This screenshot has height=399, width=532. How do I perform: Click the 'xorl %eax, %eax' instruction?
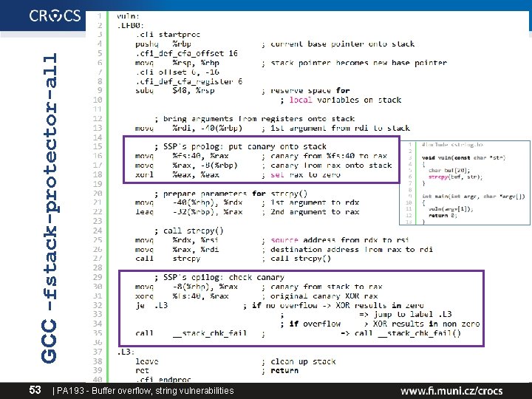click(177, 174)
